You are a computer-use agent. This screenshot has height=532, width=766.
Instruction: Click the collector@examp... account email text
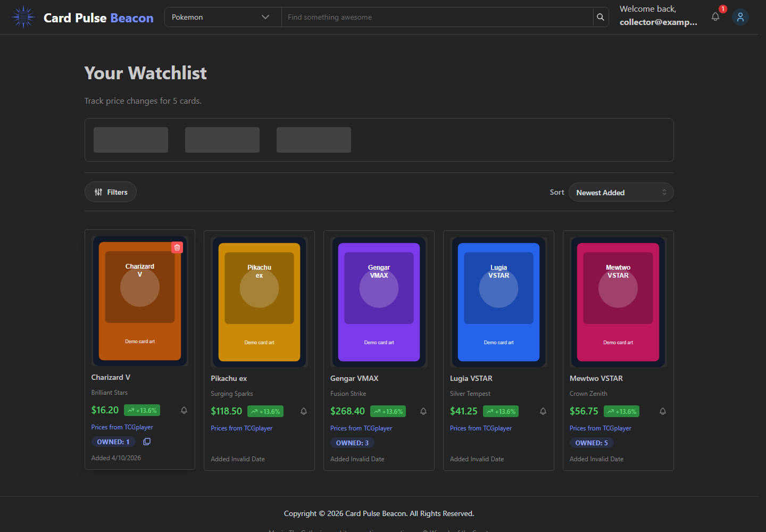click(659, 22)
